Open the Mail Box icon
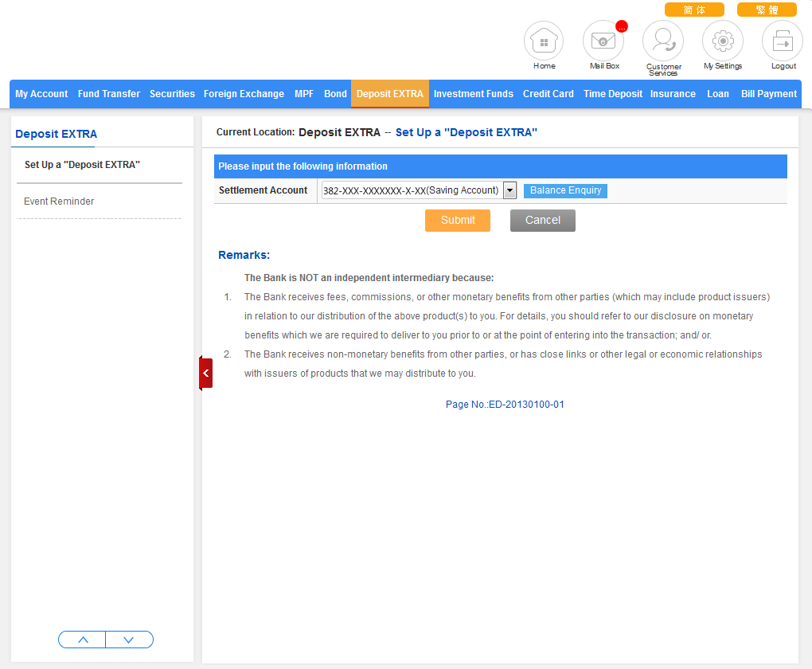The width and height of the screenshot is (812, 669). (x=603, y=41)
